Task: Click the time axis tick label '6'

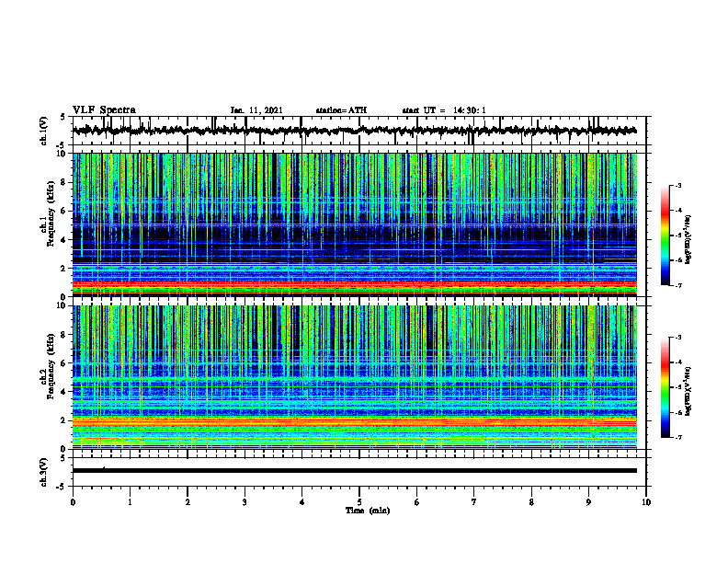Action: point(417,502)
